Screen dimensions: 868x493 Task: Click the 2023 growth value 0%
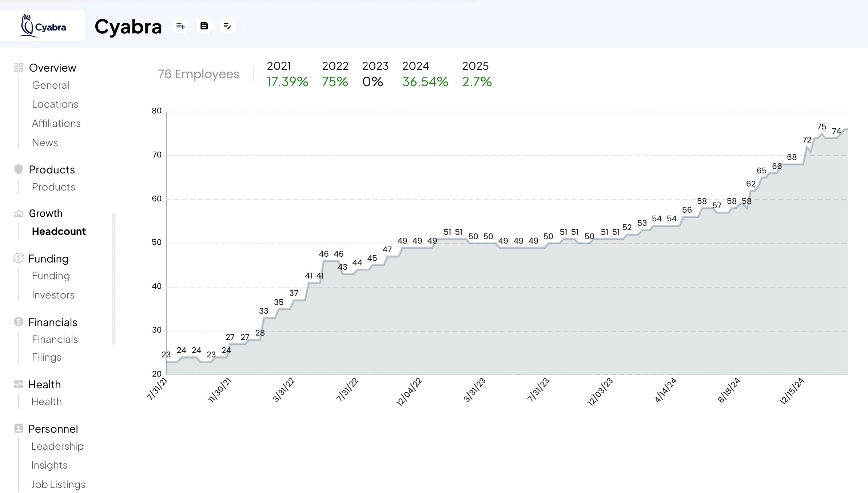(x=373, y=81)
